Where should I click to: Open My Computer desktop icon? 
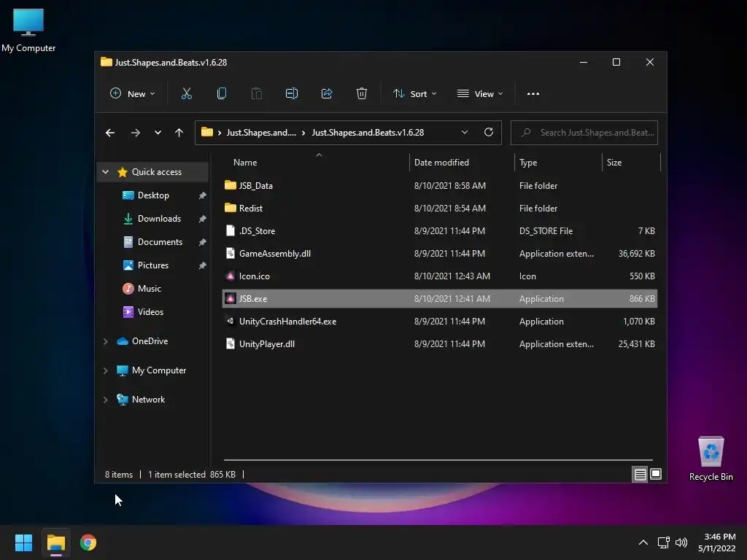28,29
